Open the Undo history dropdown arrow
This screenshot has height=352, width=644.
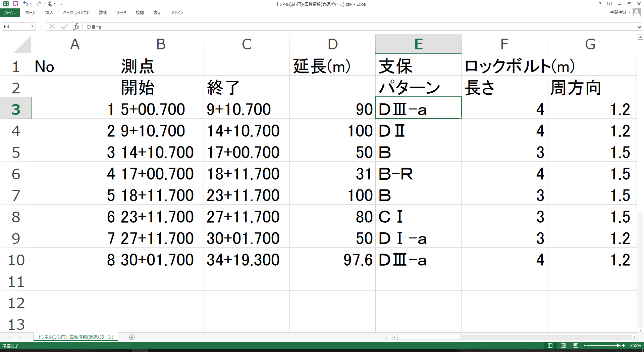31,4
